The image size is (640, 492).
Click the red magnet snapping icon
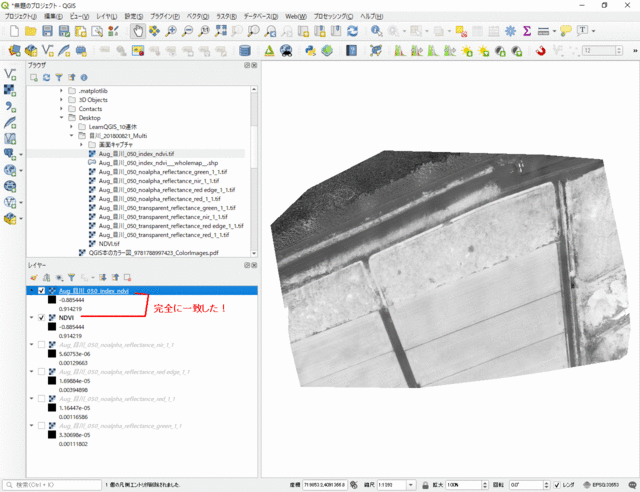coord(541,51)
